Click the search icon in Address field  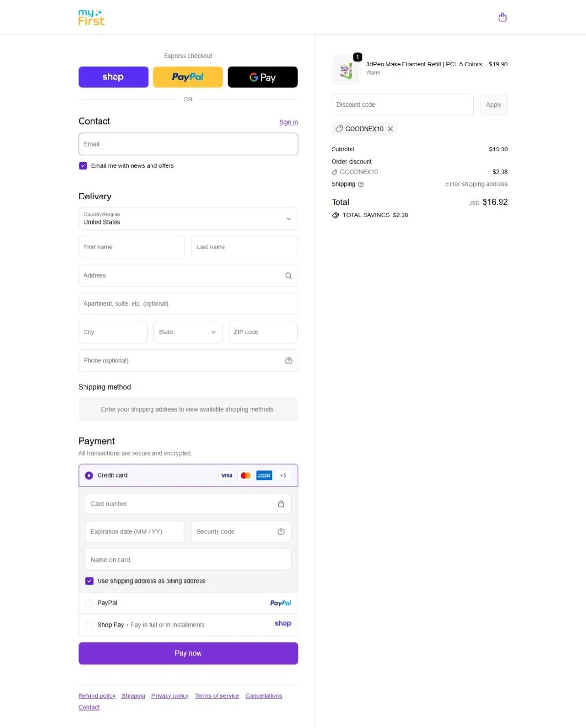point(288,276)
